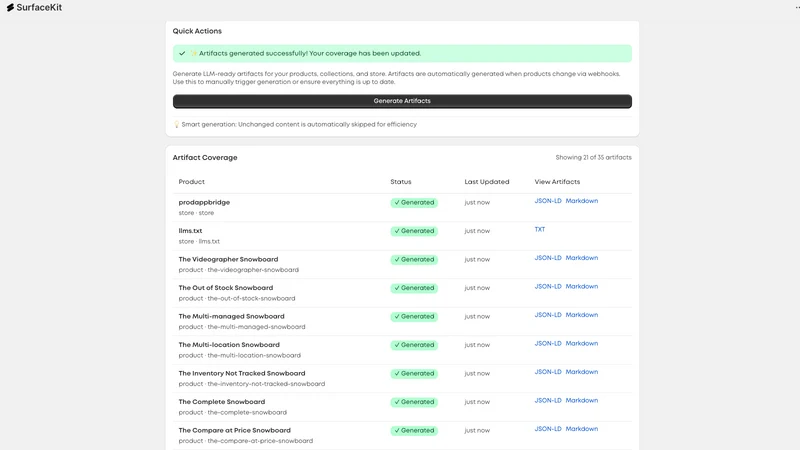The width and height of the screenshot is (800, 450).
Task: Click the lightbulb icon beside Smart generation
Action: tap(177, 124)
